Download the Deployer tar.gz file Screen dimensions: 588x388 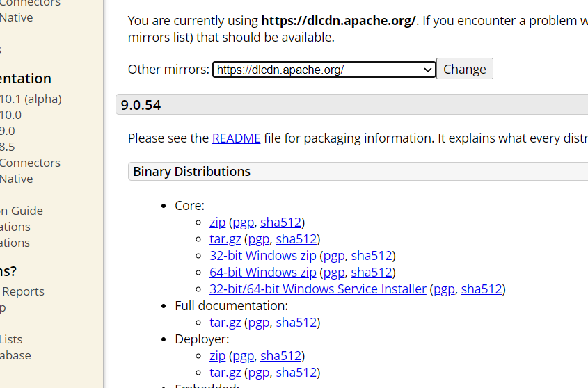click(x=225, y=373)
